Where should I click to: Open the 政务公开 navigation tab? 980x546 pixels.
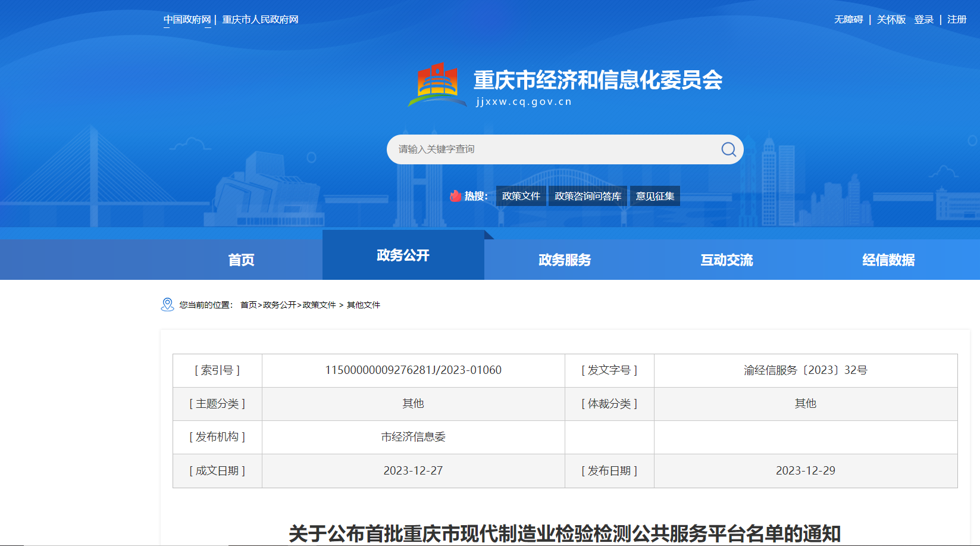pyautogui.click(x=403, y=255)
